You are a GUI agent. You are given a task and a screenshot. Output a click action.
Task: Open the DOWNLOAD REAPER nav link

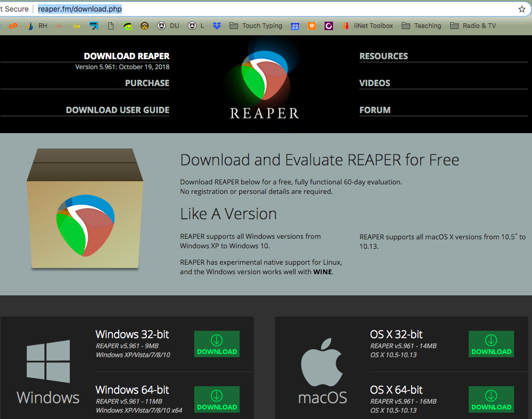tap(127, 56)
